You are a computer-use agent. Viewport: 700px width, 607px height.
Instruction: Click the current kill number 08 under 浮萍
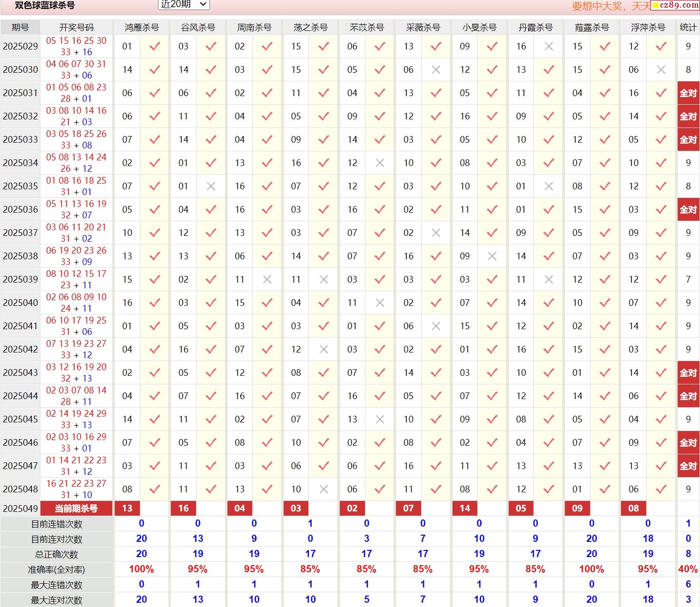click(633, 509)
